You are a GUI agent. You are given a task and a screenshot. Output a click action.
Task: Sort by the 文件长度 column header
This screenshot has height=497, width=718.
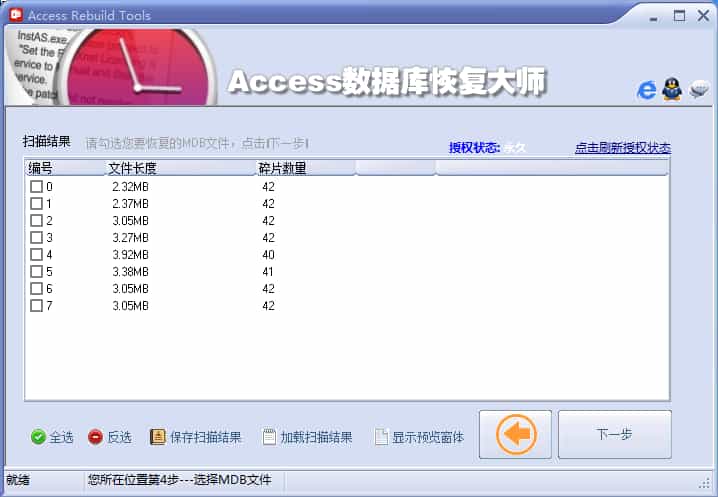pyautogui.click(x=180, y=168)
